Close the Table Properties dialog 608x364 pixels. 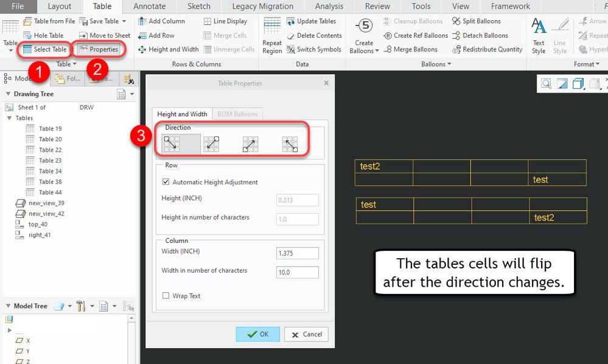(326, 83)
